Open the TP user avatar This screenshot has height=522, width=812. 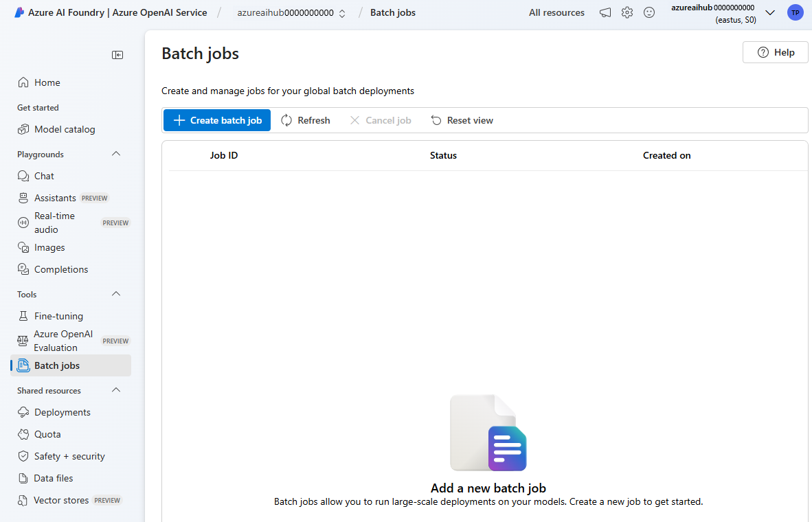tap(795, 12)
